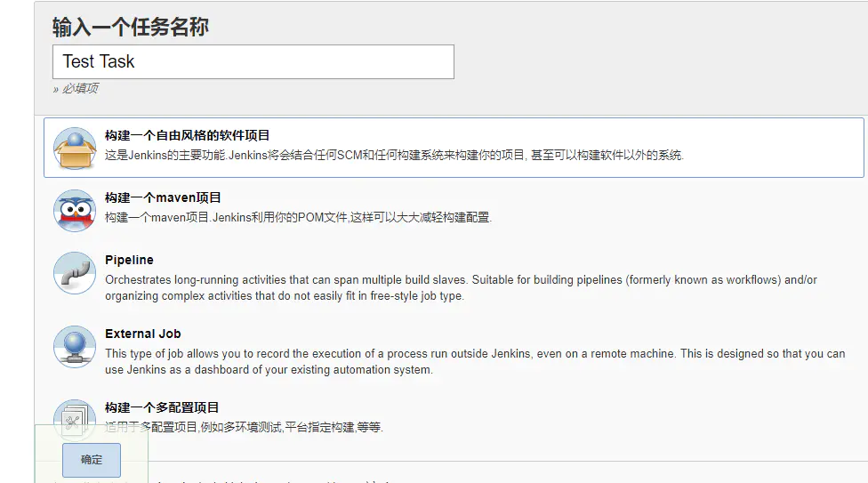The height and width of the screenshot is (483, 868).
Task: Select 构建一个多配置项目 title
Action: point(162,407)
